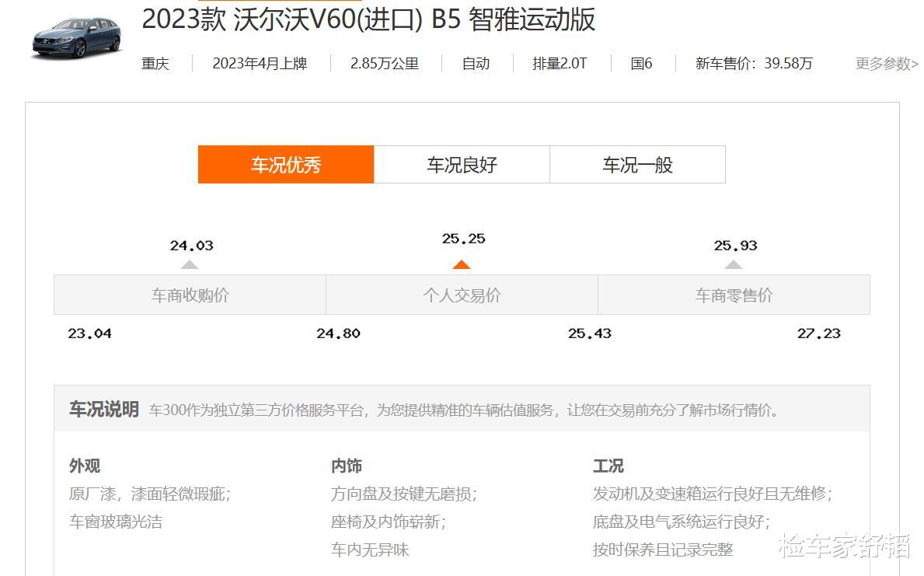
Task: Click the line 车窗玻璃光洁
Action: 116,522
